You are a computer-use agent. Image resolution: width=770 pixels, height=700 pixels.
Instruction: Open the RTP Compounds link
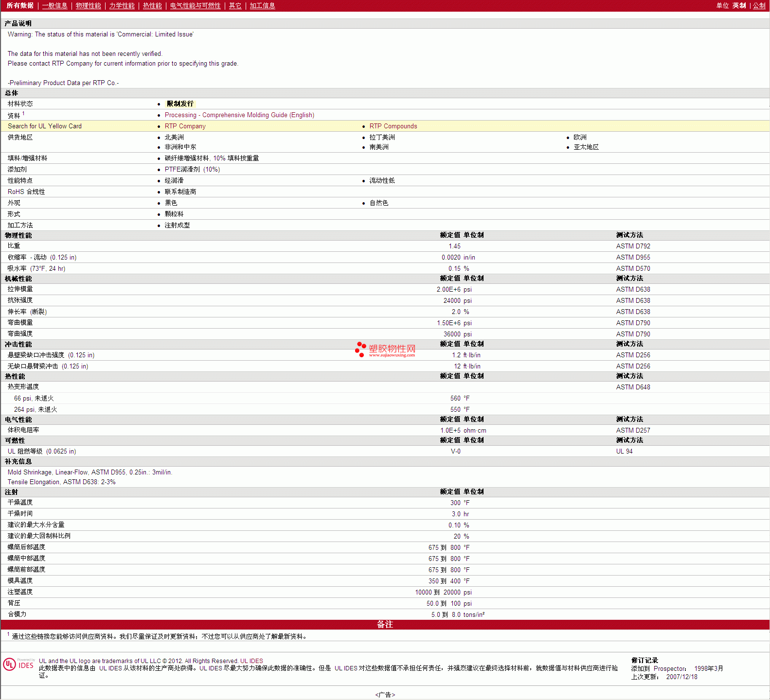[x=393, y=126]
